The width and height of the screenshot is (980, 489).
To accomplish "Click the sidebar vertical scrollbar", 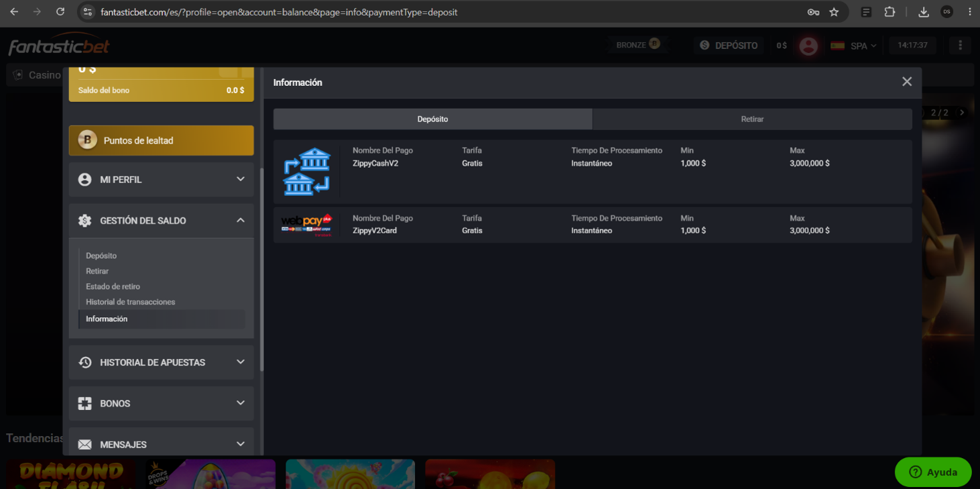I will (261, 270).
